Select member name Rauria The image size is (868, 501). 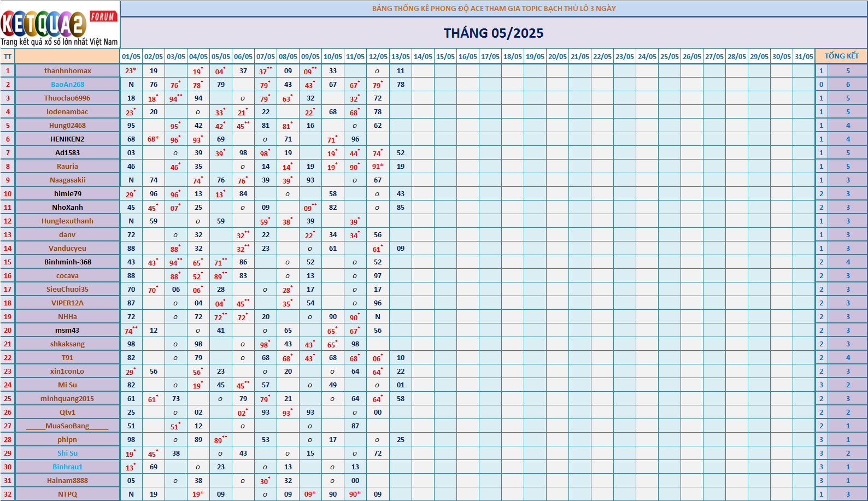click(x=67, y=166)
